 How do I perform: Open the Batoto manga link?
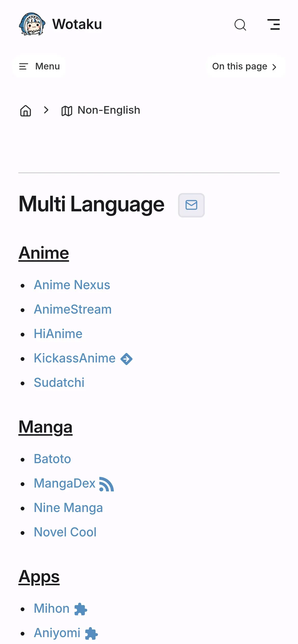coord(52,459)
